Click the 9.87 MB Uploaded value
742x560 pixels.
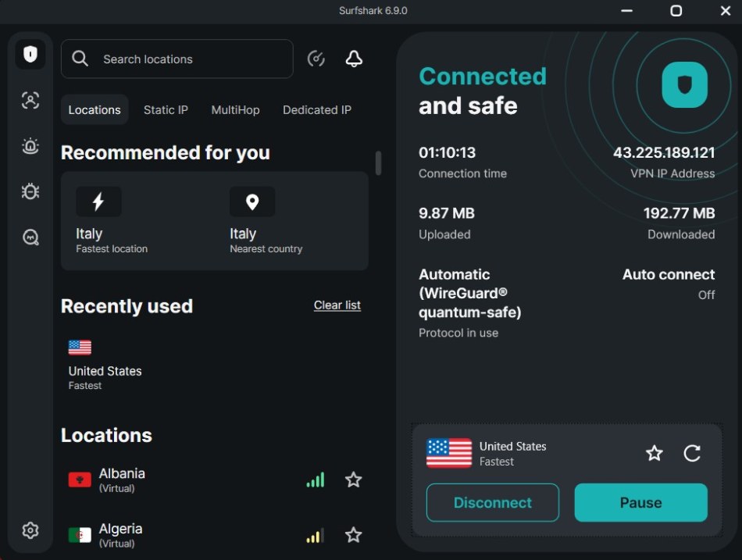click(446, 213)
